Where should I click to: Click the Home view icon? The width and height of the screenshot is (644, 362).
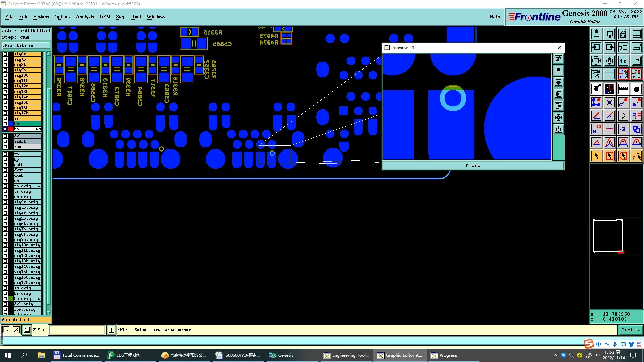[623, 34]
